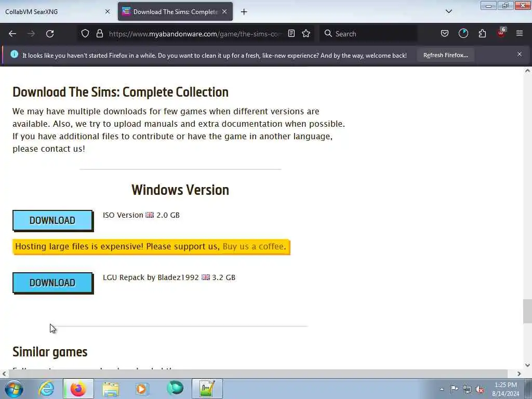Open the network tray icon
Screen dimensions: 532x399
[467, 389]
